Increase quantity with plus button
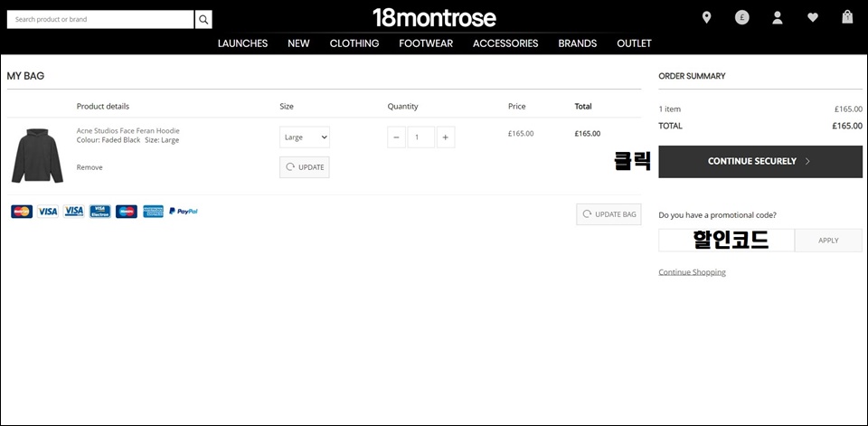 [446, 137]
